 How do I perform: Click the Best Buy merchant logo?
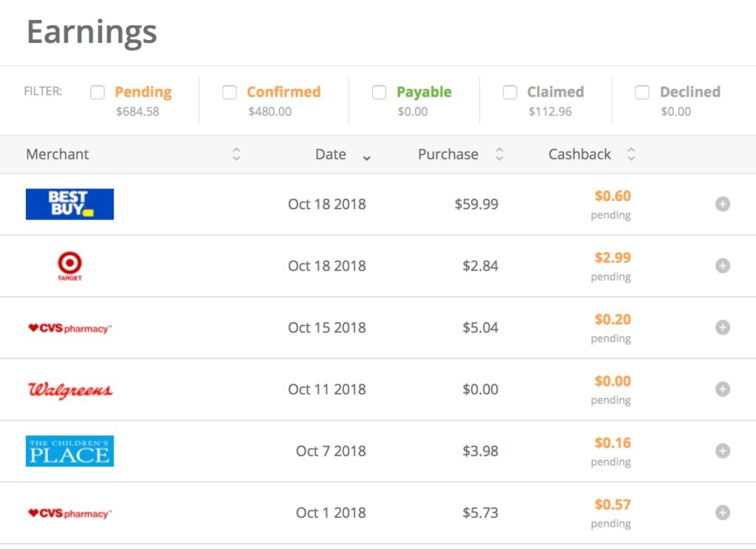(x=70, y=204)
